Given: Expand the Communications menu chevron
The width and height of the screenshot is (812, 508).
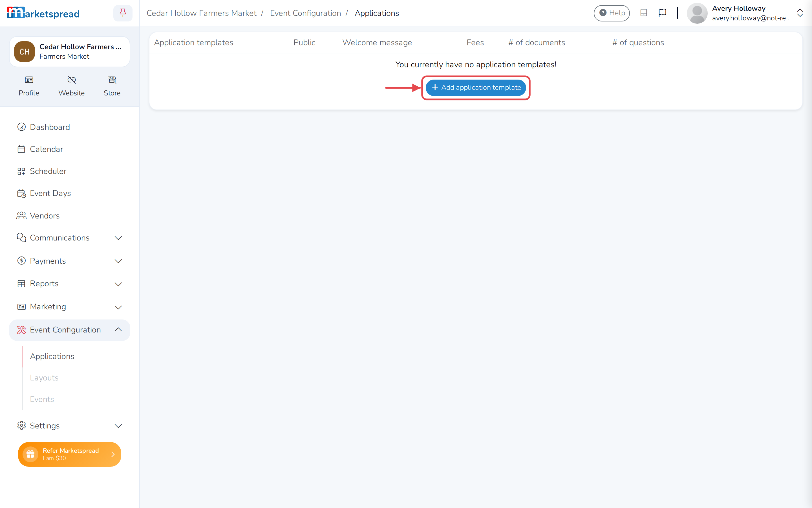Looking at the screenshot, I should 118,238.
